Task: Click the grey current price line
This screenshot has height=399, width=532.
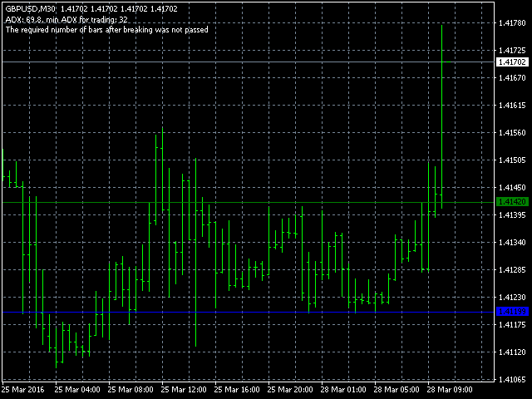Action: click(x=248, y=62)
